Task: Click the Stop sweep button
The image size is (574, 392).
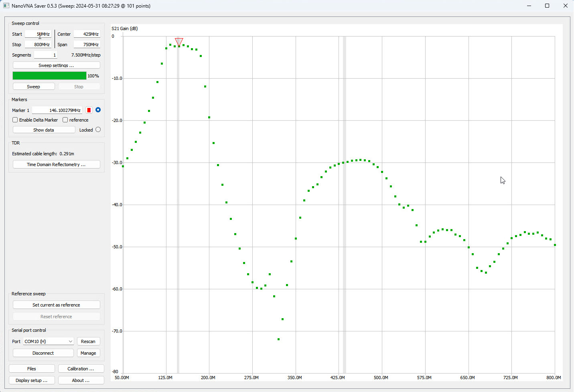Action: coord(79,86)
